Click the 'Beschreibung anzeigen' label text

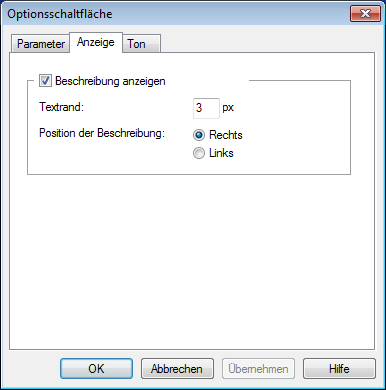click(110, 81)
